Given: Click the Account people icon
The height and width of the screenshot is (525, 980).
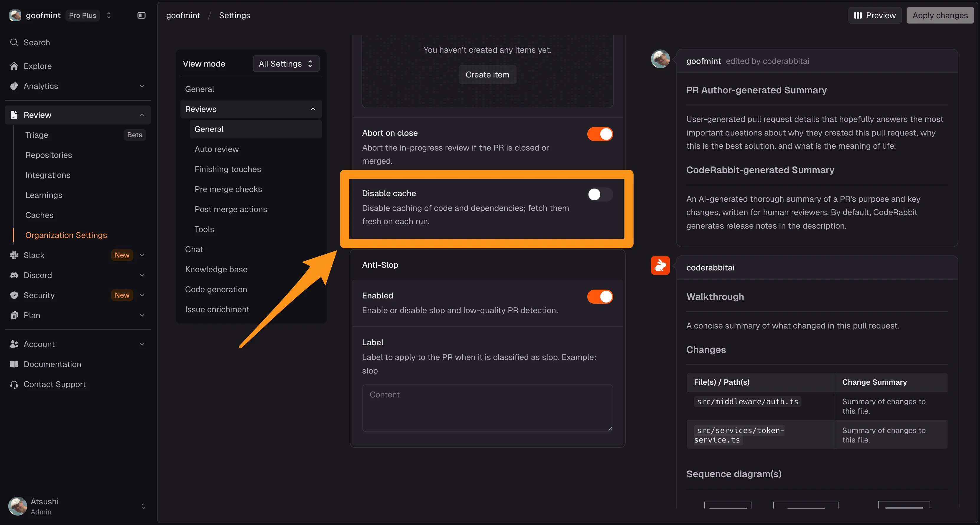Looking at the screenshot, I should tap(14, 344).
